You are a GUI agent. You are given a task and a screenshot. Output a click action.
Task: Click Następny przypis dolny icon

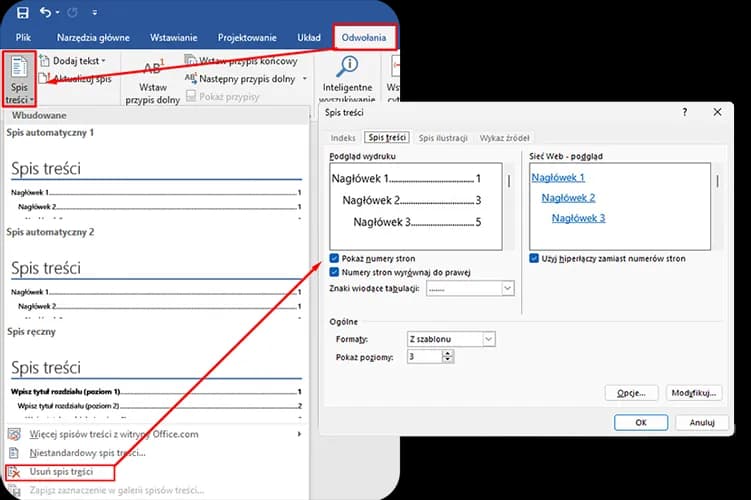pos(190,77)
